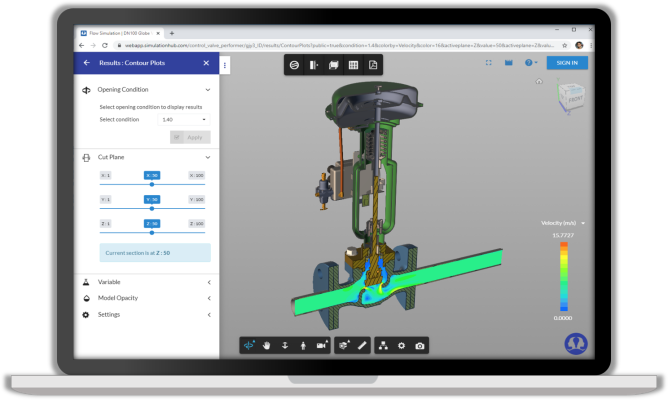
Task: Open the Select condition dropdown
Action: coord(184,119)
